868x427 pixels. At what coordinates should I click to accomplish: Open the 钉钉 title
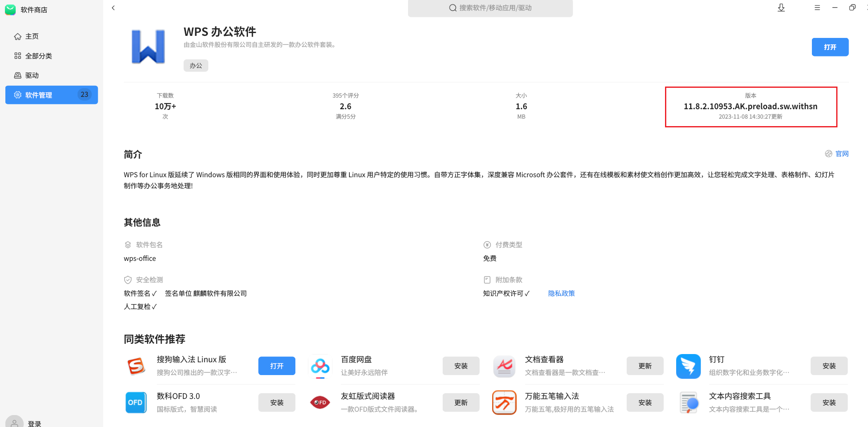pyautogui.click(x=717, y=359)
